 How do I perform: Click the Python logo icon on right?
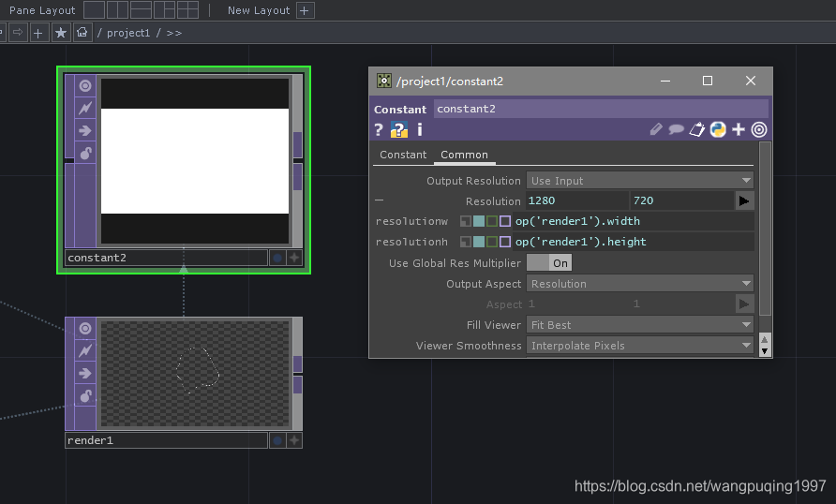[718, 129]
